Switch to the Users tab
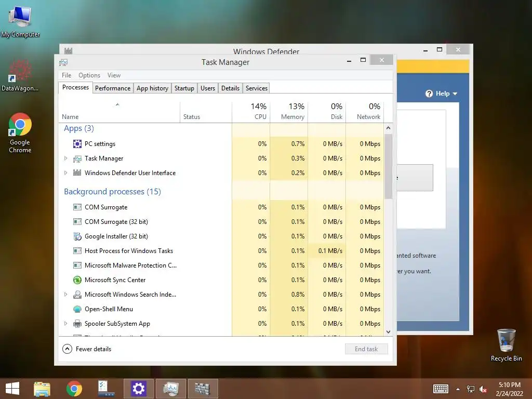Screen dimensions: 532x399 point(208,88)
